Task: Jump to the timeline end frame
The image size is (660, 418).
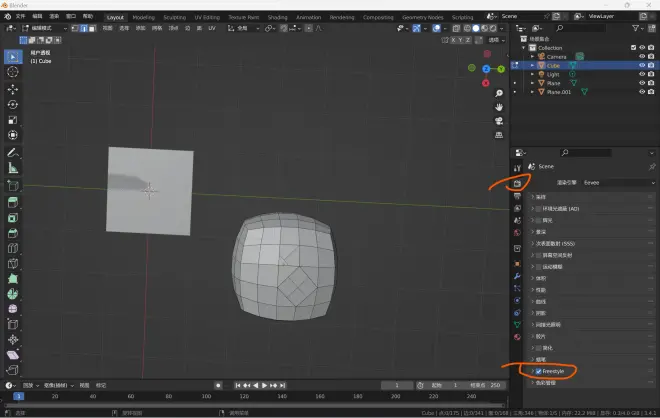Action: tap(283, 385)
